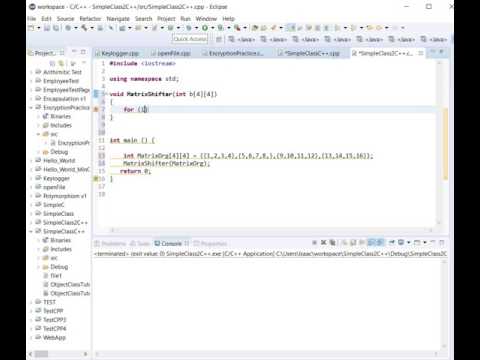Image resolution: width=480 pixels, height=360 pixels.
Task: Maximize the Console panel
Action: click(442, 242)
